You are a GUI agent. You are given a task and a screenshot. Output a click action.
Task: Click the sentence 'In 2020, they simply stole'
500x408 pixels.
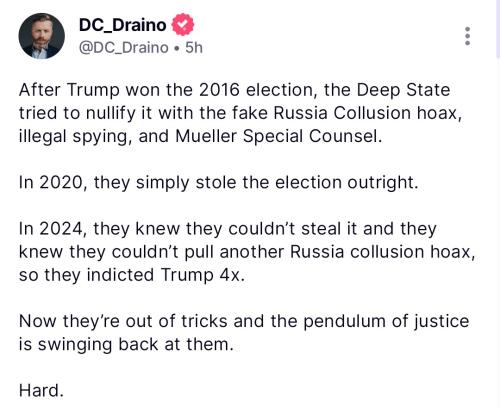point(218,183)
